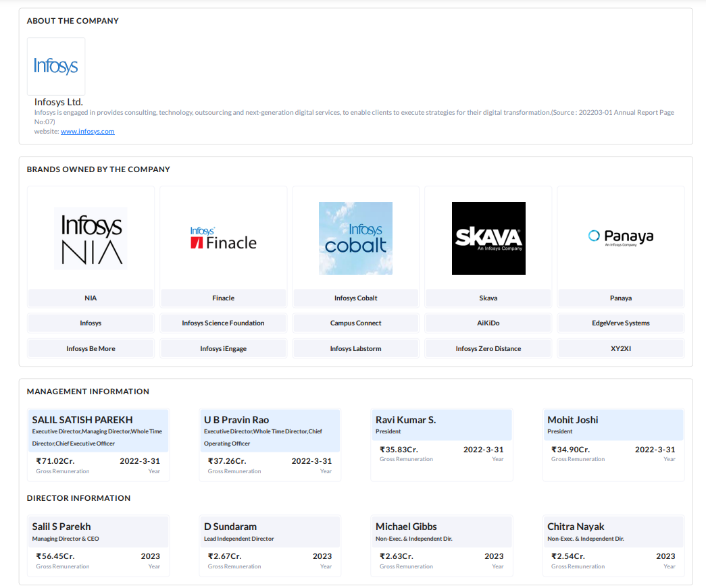Click the Infosys Be More tile
The height and width of the screenshot is (588, 706).
(x=91, y=348)
